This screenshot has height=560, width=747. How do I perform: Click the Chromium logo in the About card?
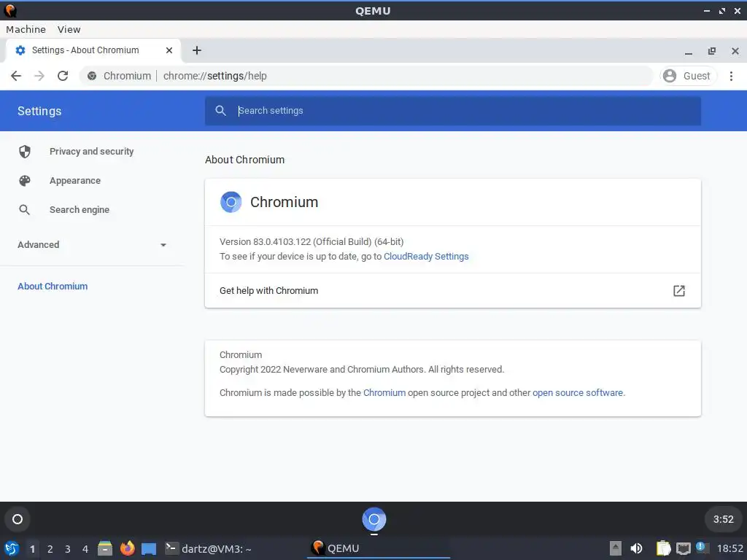point(231,202)
